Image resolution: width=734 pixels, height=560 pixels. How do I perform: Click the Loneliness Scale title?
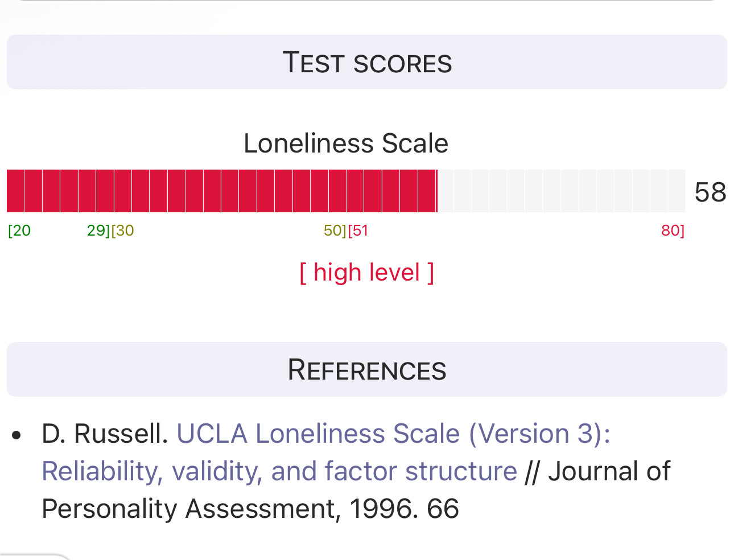(x=346, y=143)
